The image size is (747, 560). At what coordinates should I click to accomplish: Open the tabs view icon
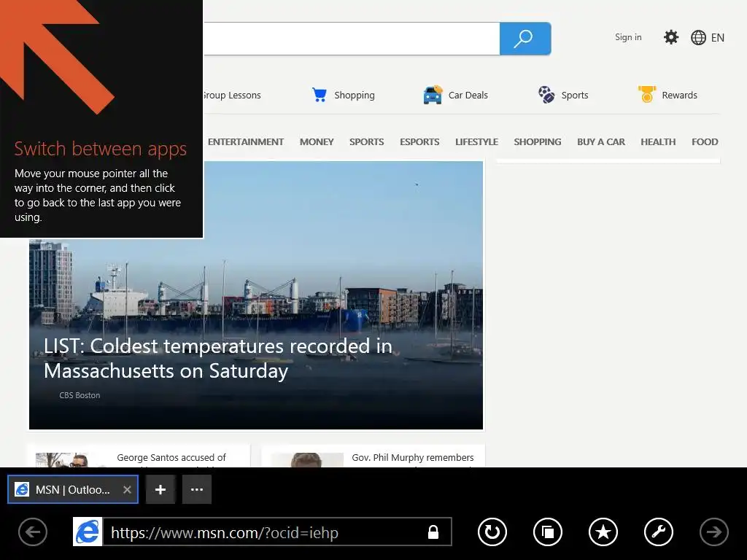(x=548, y=532)
